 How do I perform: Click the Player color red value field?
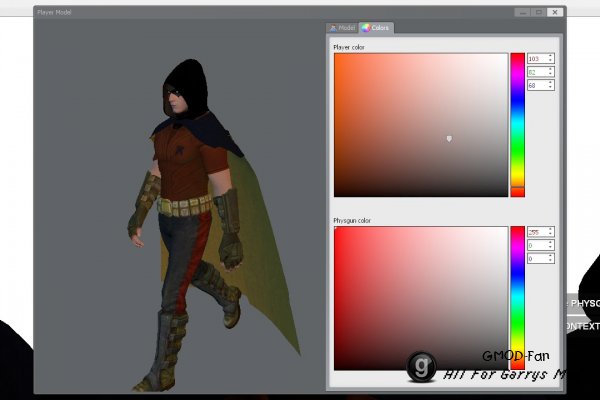(x=536, y=59)
